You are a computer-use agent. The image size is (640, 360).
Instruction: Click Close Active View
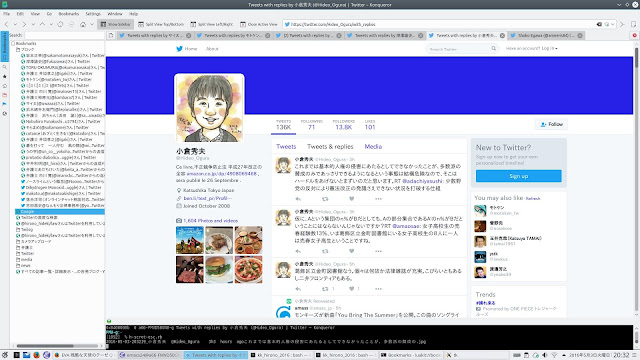click(x=259, y=24)
